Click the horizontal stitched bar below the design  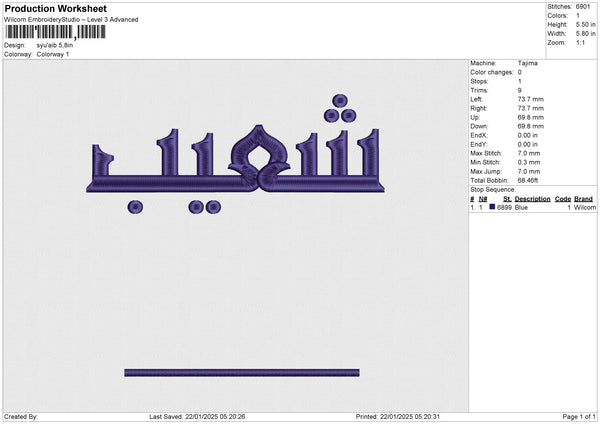pos(242,373)
